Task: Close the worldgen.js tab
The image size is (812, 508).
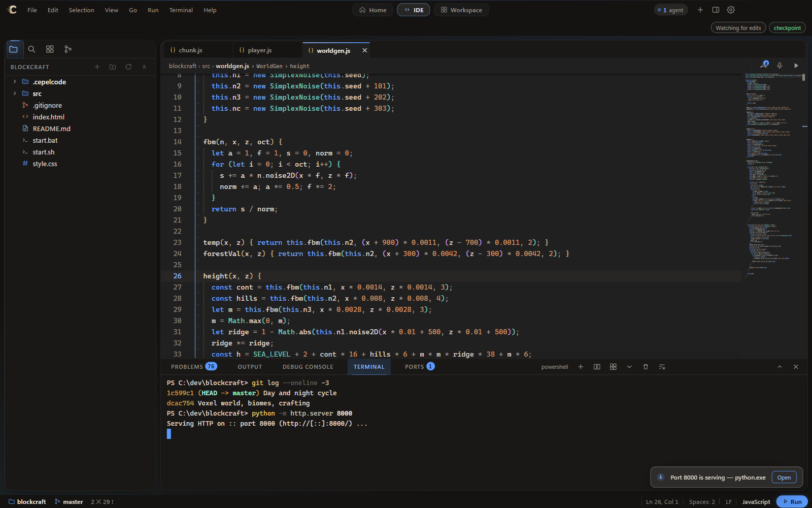Action: pyautogui.click(x=364, y=50)
